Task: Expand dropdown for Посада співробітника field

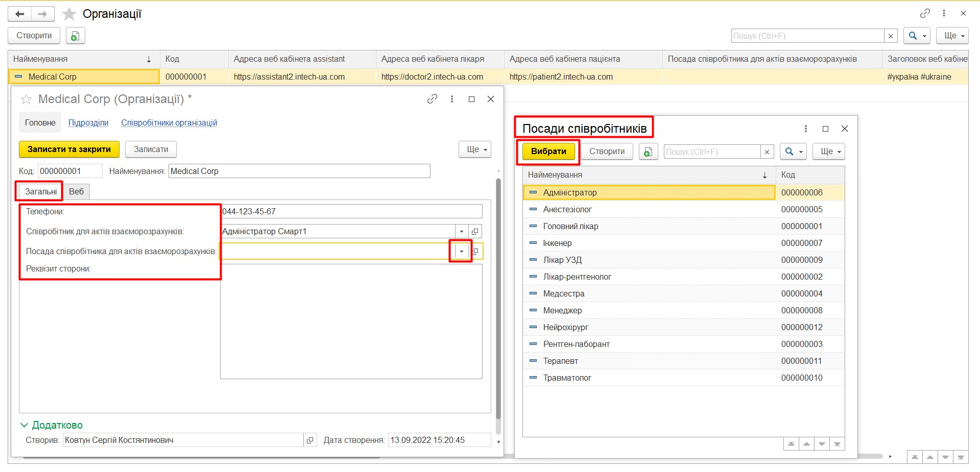Action: tap(461, 251)
